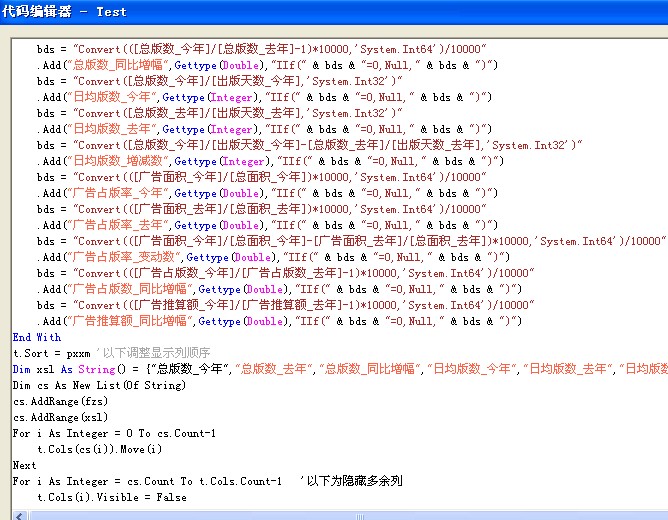Click the bds line with [总版数_今年]/[总版数_去年]-1
Image resolution: width=668 pixels, height=520 pixels.
click(x=262, y=49)
